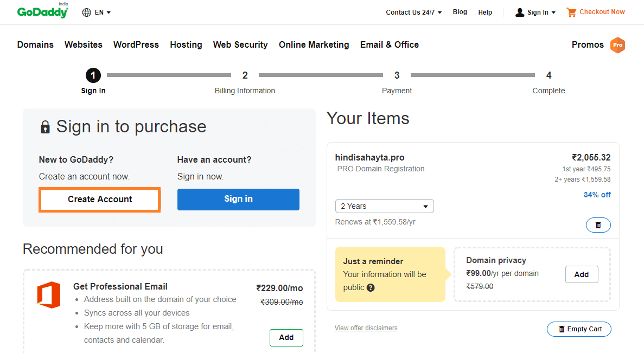644x353 pixels.
Task: Click the Have an account? heading
Action: click(x=214, y=159)
